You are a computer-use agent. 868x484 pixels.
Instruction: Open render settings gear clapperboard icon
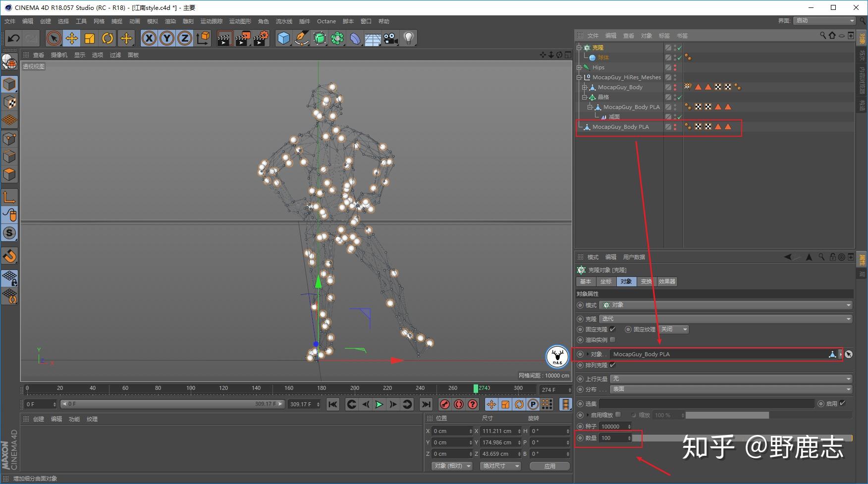pos(261,38)
